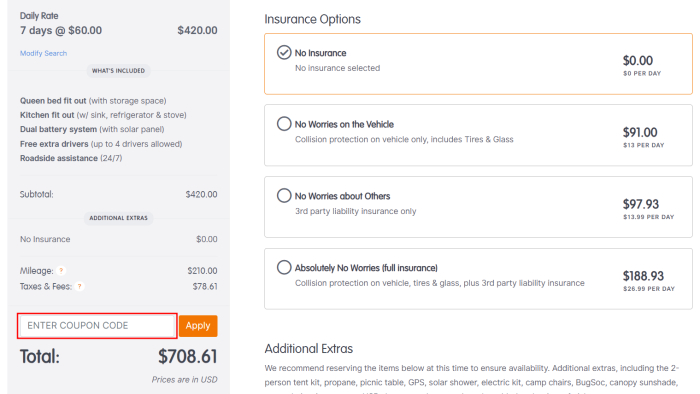Screen dimensions: 700x394
Task: Select No Worries on the Vehicle option
Action: pos(284,124)
